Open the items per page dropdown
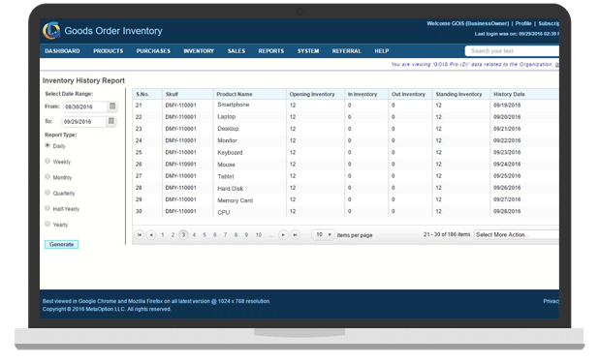599x364 pixels. click(x=323, y=234)
